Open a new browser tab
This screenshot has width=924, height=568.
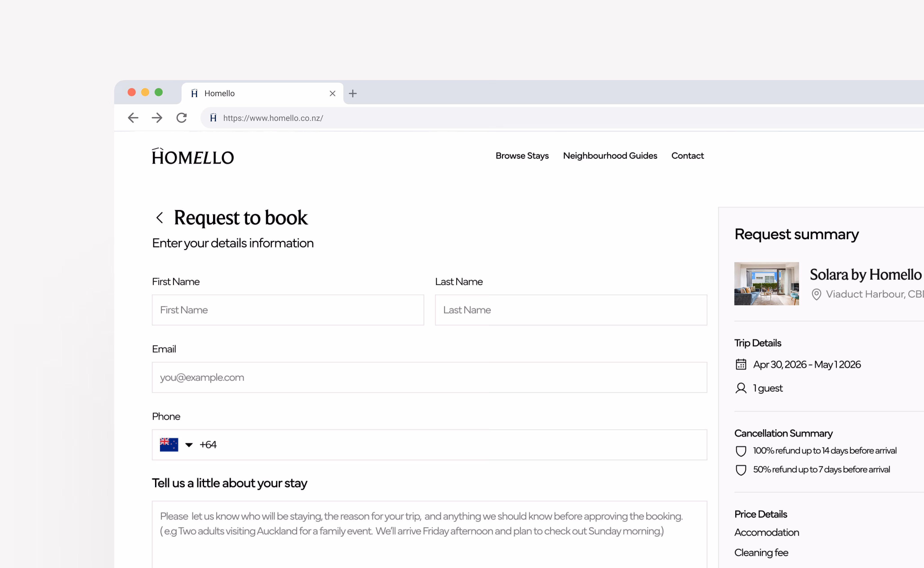click(353, 93)
